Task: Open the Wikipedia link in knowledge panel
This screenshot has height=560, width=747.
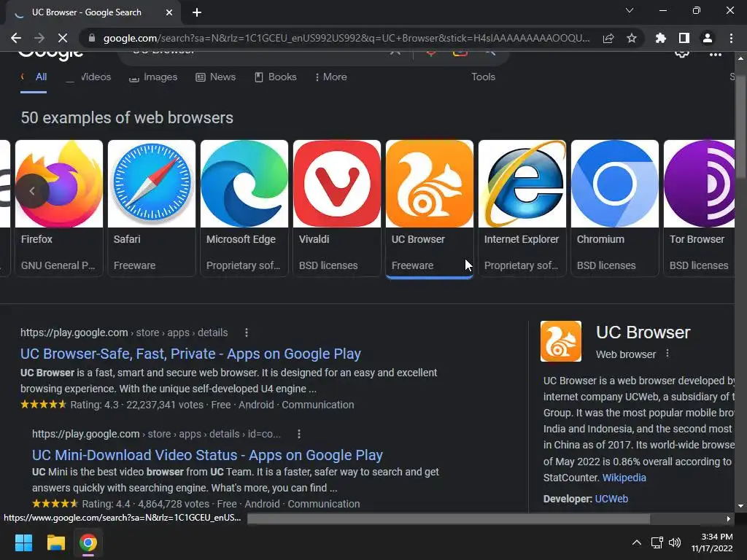Action: (x=624, y=478)
